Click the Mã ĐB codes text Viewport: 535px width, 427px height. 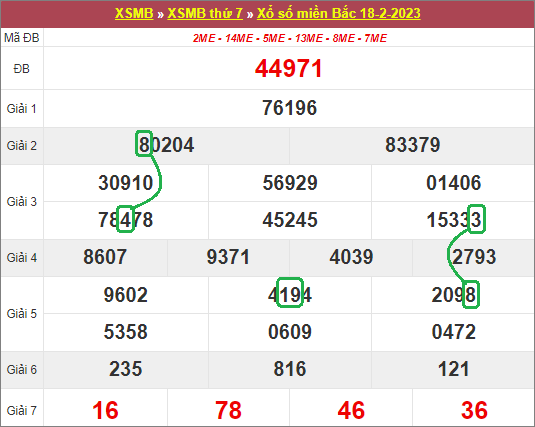tap(290, 38)
